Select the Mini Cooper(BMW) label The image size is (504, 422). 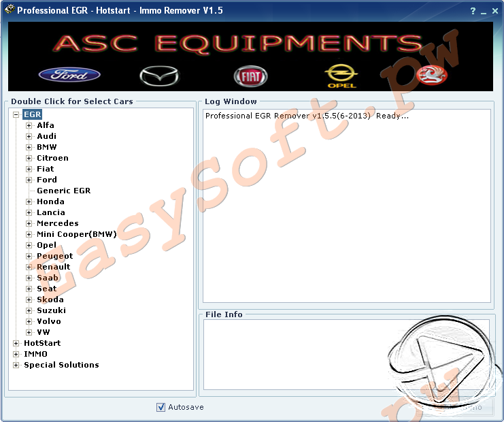pos(76,234)
